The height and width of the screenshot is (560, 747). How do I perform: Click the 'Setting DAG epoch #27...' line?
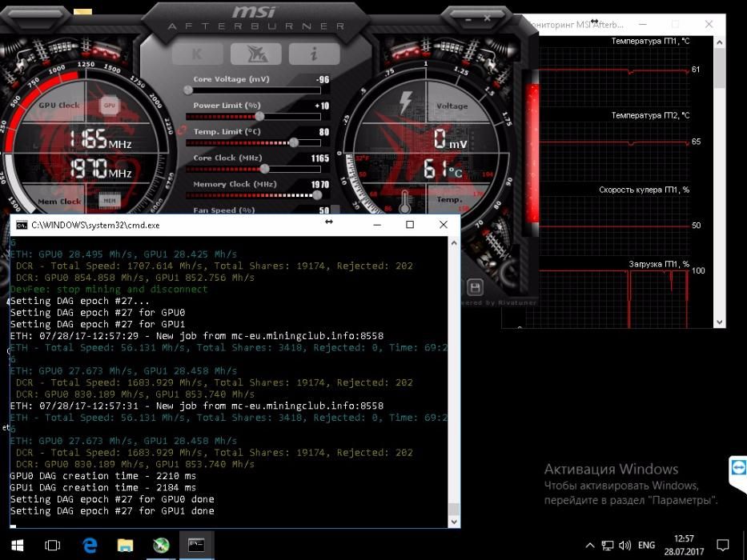coord(79,301)
